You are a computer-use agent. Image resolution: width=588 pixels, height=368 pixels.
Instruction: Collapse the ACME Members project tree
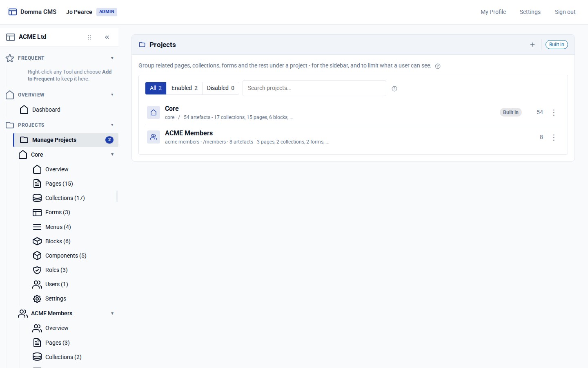click(x=112, y=314)
